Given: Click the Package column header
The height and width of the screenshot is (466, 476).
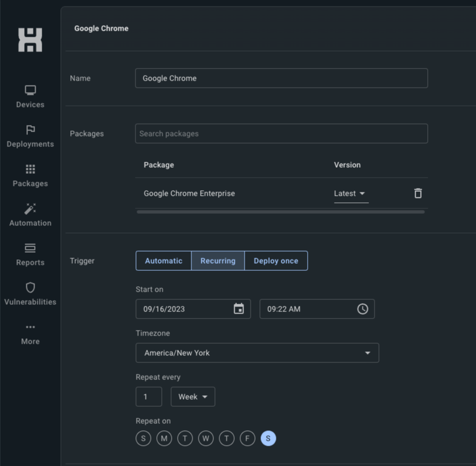Looking at the screenshot, I should pyautogui.click(x=159, y=165).
